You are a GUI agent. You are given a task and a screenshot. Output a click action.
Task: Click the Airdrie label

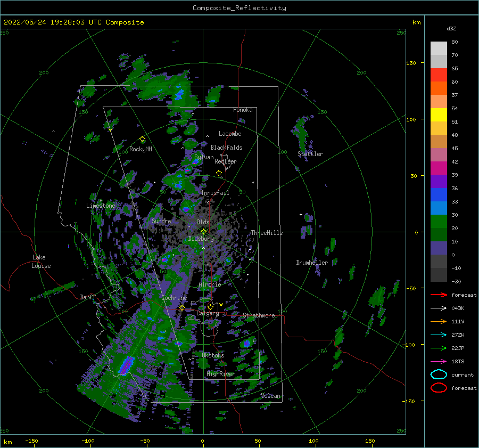210,284
